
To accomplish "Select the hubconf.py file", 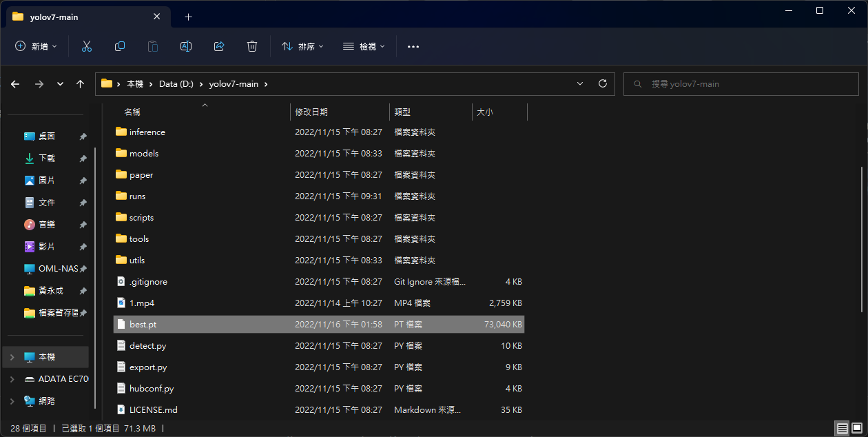I will [x=319, y=388].
